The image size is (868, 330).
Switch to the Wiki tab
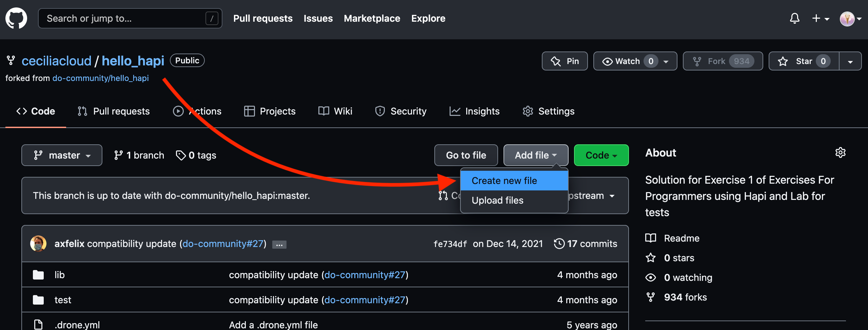point(335,111)
